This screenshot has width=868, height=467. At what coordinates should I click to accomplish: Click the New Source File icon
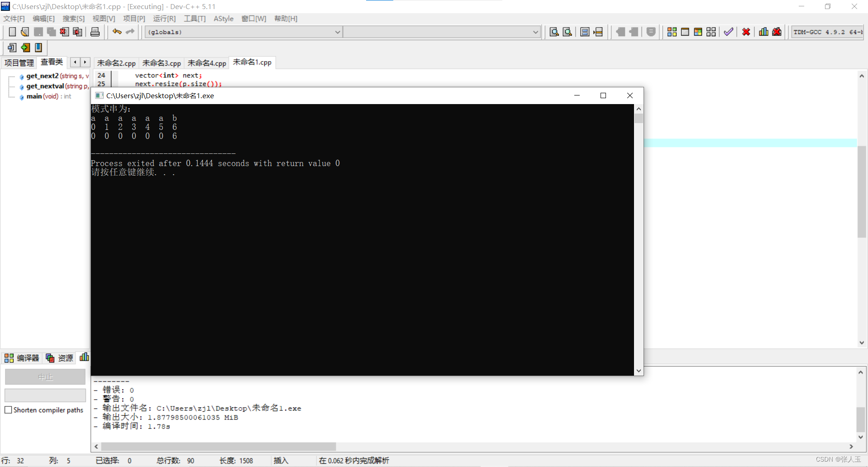[12, 32]
